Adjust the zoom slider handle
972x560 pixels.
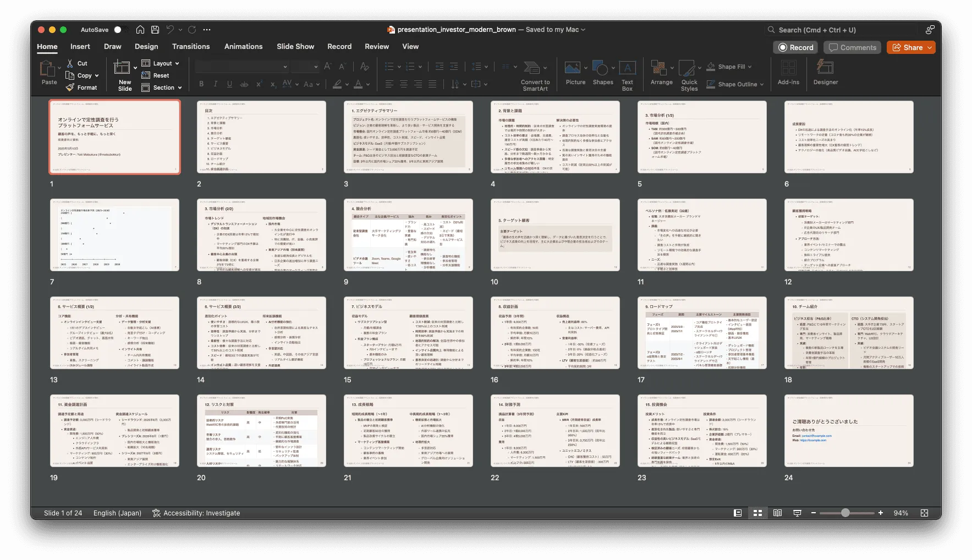pos(845,513)
